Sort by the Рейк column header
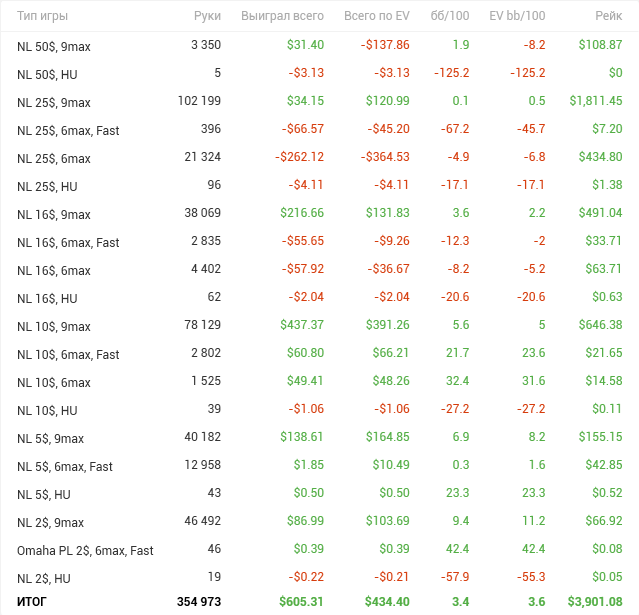This screenshot has width=639, height=615. [606, 17]
